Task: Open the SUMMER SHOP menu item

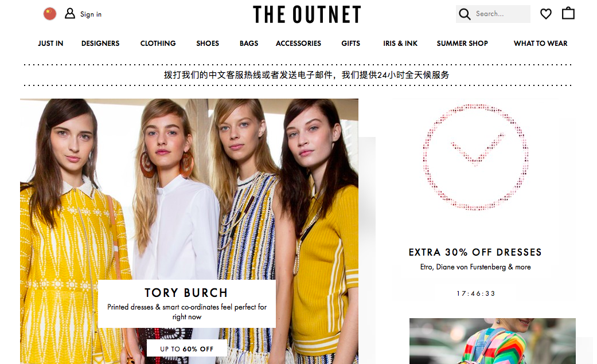Action: click(x=462, y=44)
